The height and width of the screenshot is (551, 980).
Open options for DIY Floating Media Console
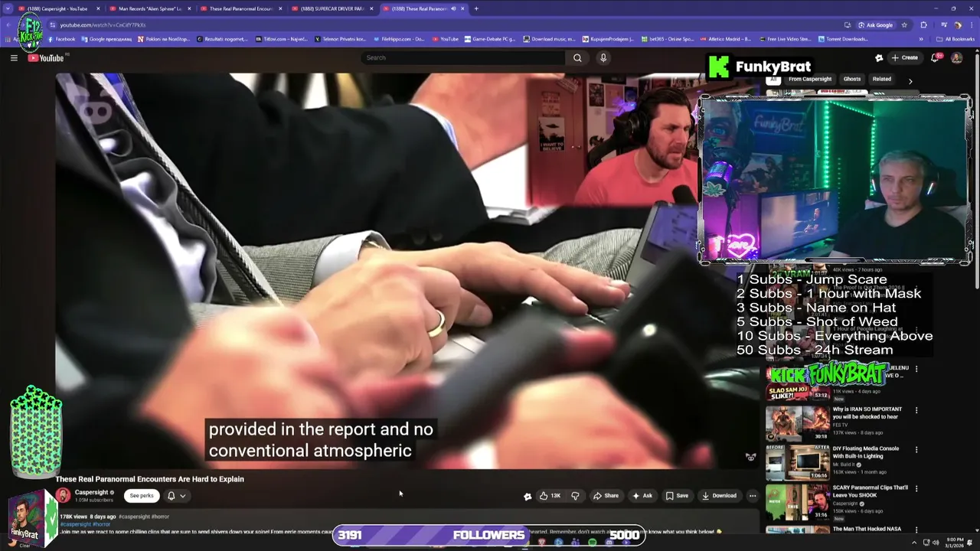tap(916, 449)
